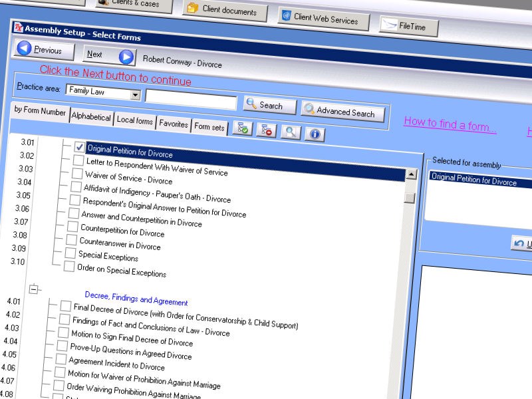The height and width of the screenshot is (399, 532).
Task: Collapse Decree, Findings and Agreement group
Action: pos(34,289)
